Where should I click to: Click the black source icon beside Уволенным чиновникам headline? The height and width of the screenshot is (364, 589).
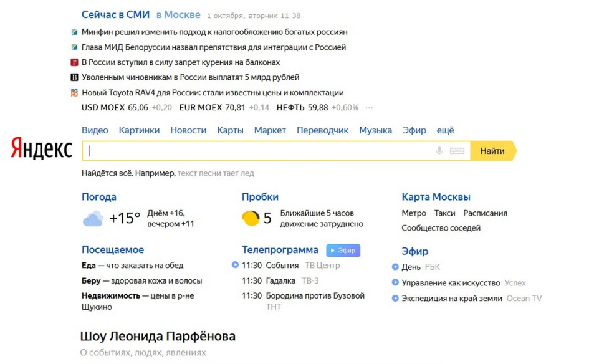click(x=74, y=77)
